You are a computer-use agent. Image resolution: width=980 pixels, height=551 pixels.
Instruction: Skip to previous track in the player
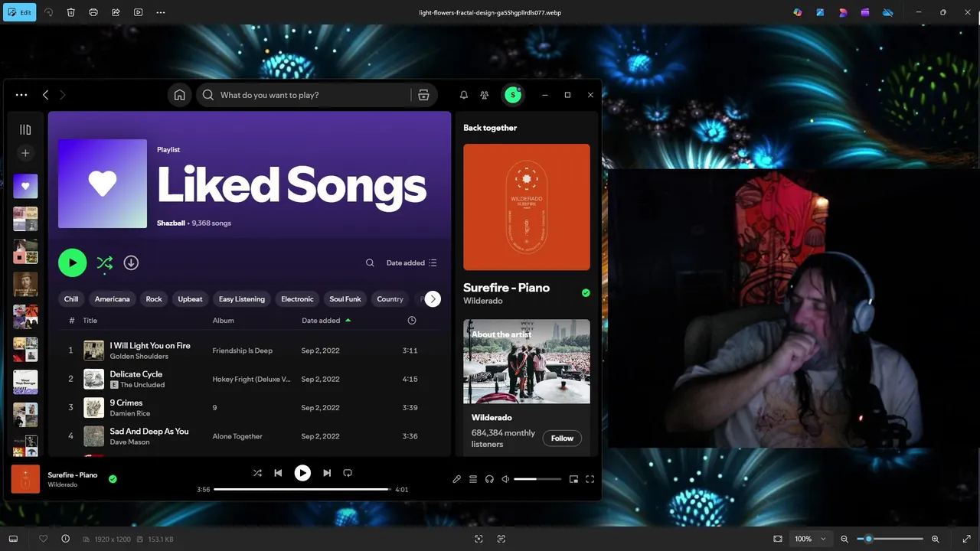point(278,473)
